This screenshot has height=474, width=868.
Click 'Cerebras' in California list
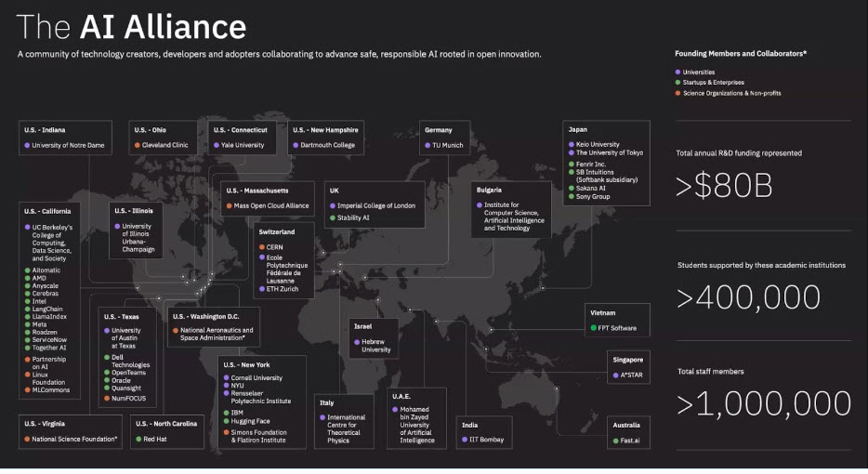coord(46,294)
